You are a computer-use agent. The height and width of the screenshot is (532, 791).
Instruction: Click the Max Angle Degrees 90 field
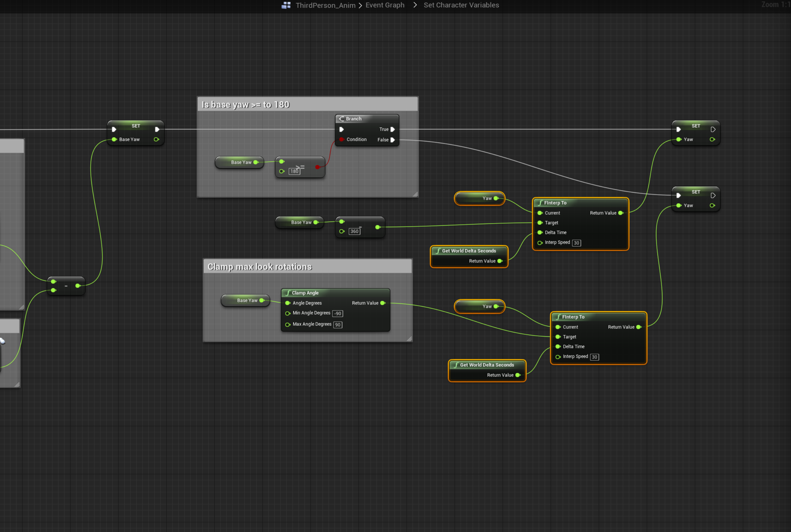click(x=337, y=325)
